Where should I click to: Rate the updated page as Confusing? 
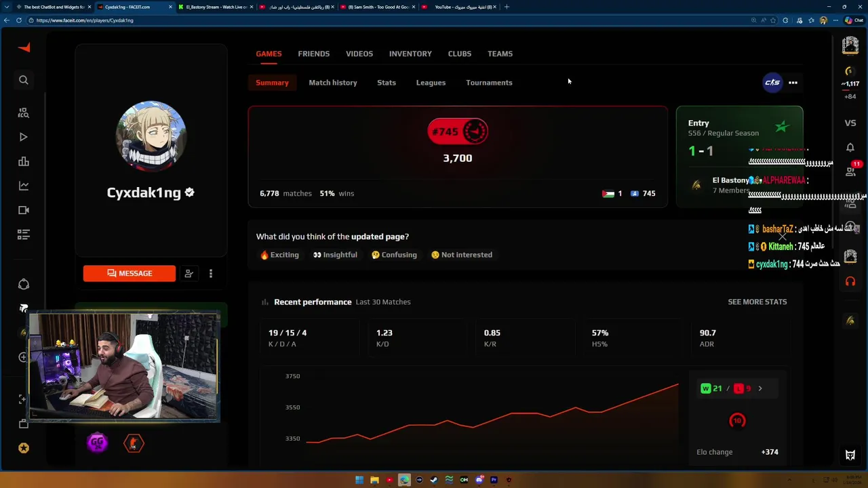pos(394,255)
